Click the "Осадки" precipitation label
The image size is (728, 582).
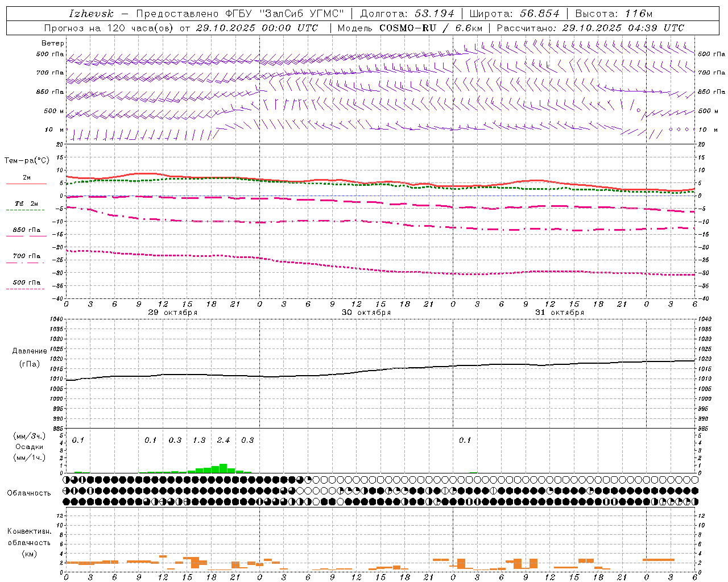coord(30,447)
